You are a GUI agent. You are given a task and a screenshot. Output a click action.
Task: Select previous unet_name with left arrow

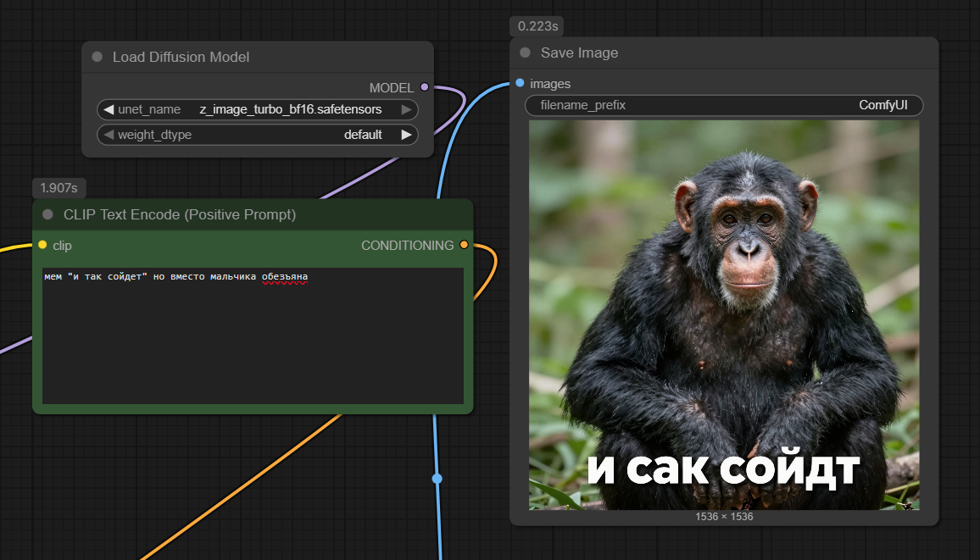109,109
